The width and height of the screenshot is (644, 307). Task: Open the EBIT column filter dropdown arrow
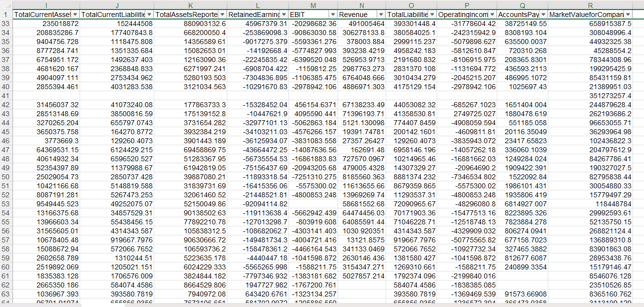(x=333, y=15)
